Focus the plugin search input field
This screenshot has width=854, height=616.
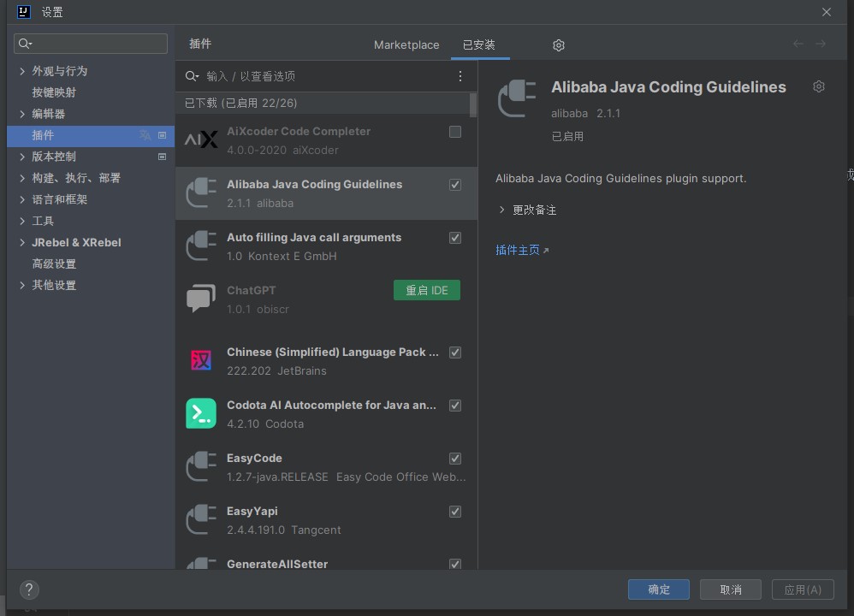point(327,76)
